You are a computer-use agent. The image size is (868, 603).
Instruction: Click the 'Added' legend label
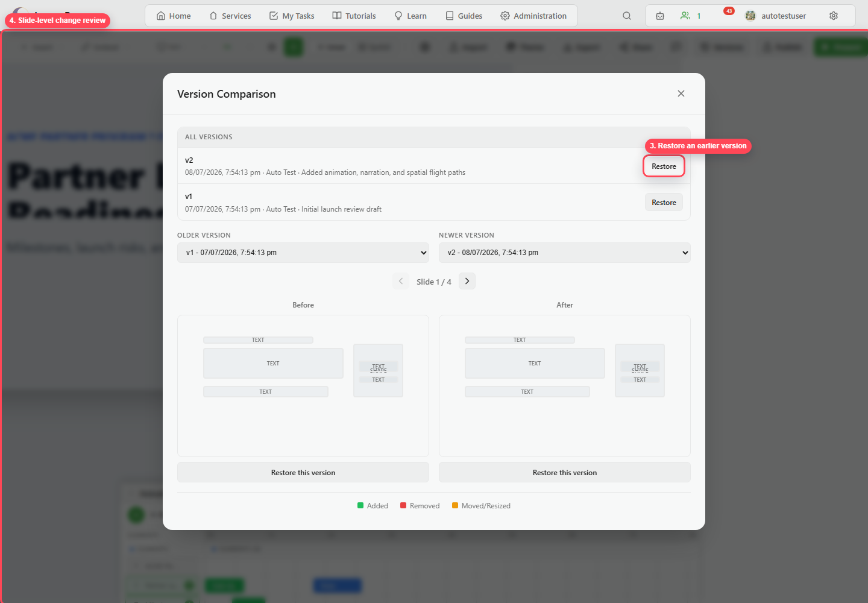click(x=377, y=506)
